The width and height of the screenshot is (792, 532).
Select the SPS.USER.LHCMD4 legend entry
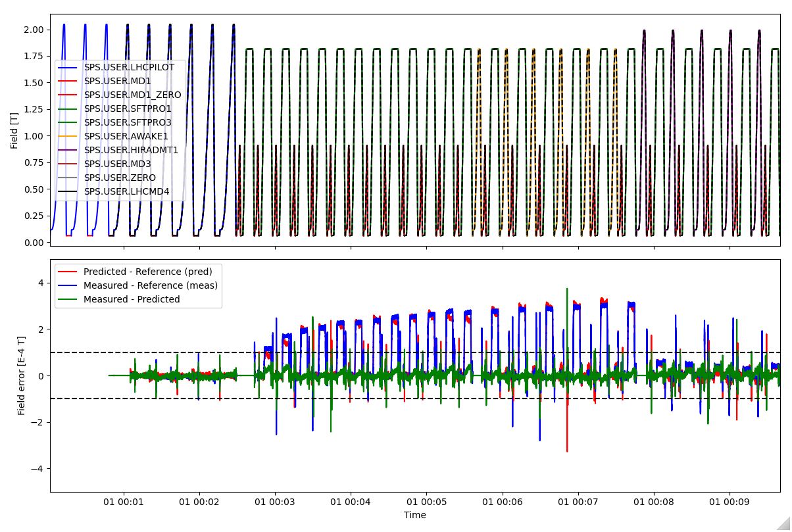point(126,191)
